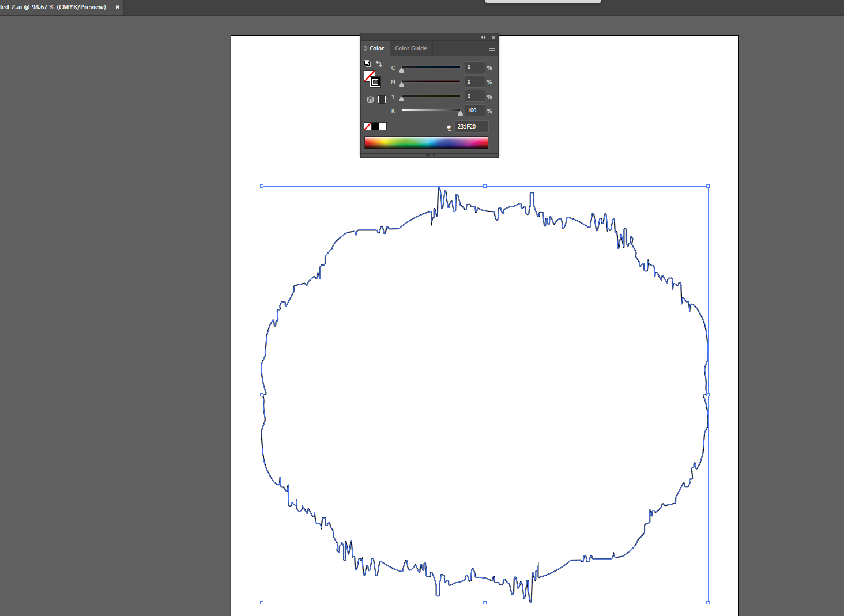Collapse the Color panel with the double arrows
This screenshot has width=844, height=616.
point(483,37)
